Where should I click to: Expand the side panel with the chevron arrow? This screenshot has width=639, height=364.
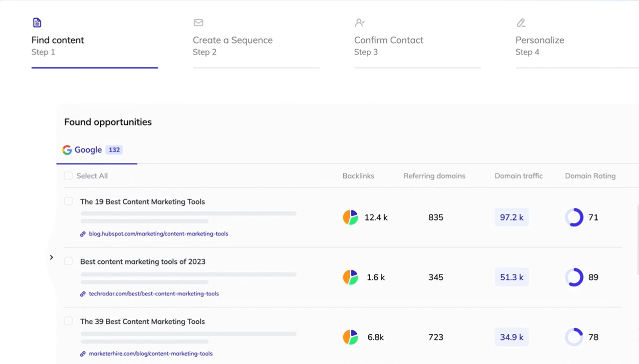[51, 257]
